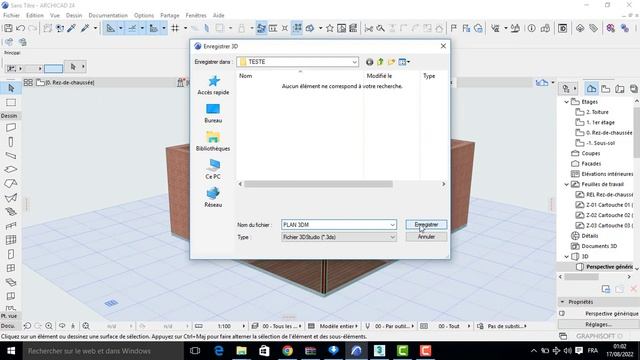The height and width of the screenshot is (360, 640).
Task: Collapse the 3D tree node
Action: tap(567, 257)
